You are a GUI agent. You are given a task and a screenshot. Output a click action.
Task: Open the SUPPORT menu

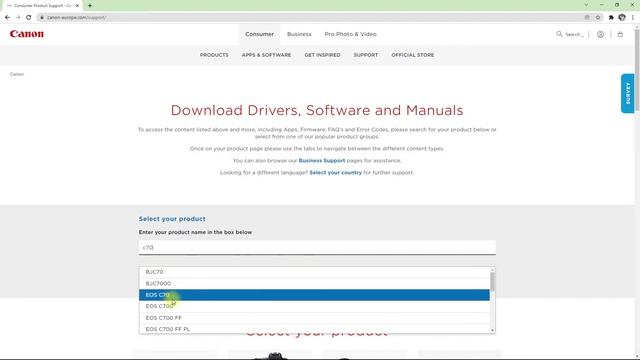(366, 55)
